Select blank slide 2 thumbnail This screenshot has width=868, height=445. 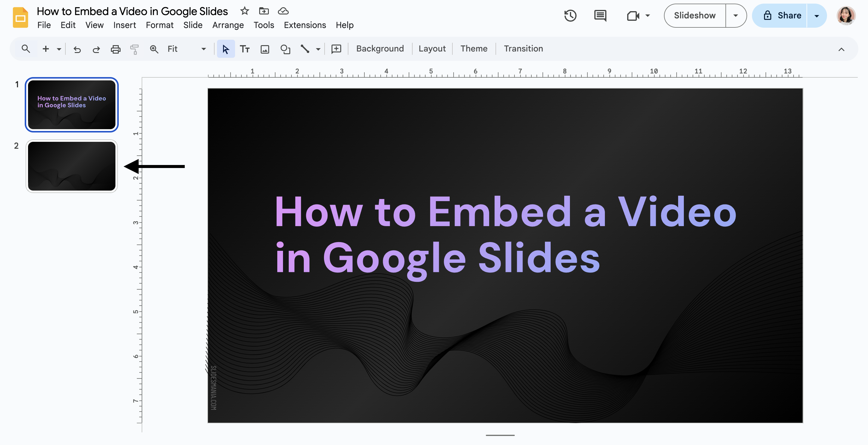(72, 166)
